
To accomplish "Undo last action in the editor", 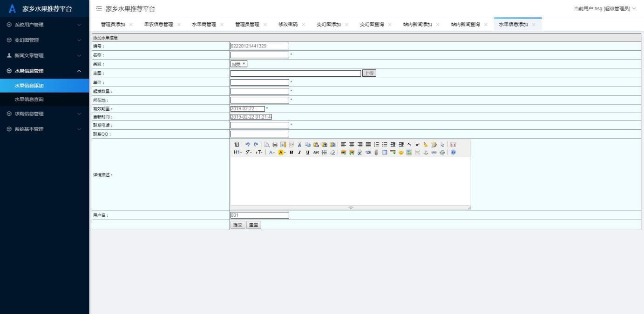I will (x=247, y=144).
